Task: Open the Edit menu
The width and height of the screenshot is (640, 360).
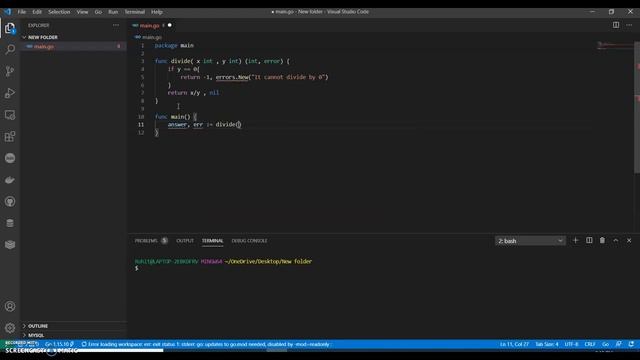Action: tap(37, 12)
